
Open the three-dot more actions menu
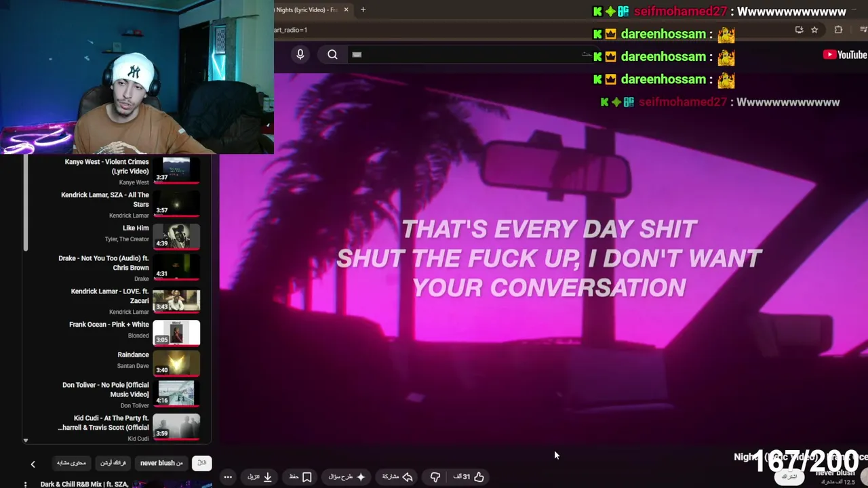click(228, 476)
